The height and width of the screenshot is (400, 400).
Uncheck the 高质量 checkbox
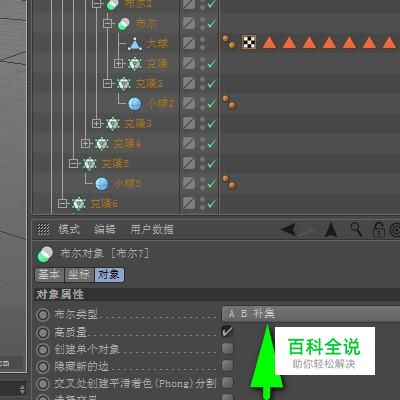pyautogui.click(x=227, y=331)
